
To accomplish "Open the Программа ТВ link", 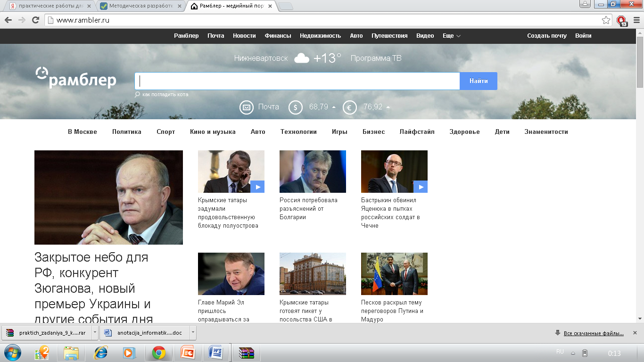I will (376, 58).
